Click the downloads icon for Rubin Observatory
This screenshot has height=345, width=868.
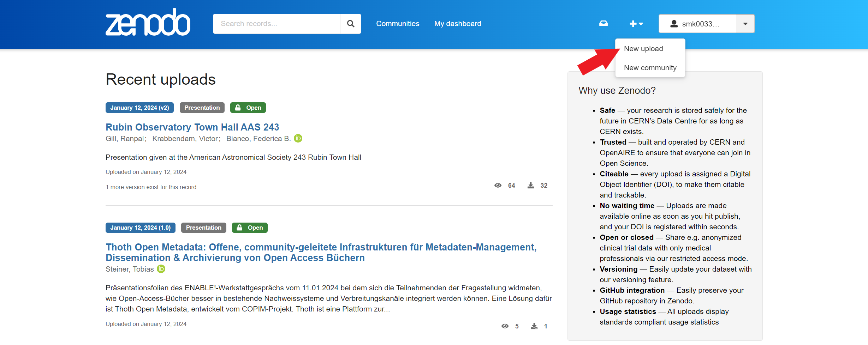click(531, 185)
